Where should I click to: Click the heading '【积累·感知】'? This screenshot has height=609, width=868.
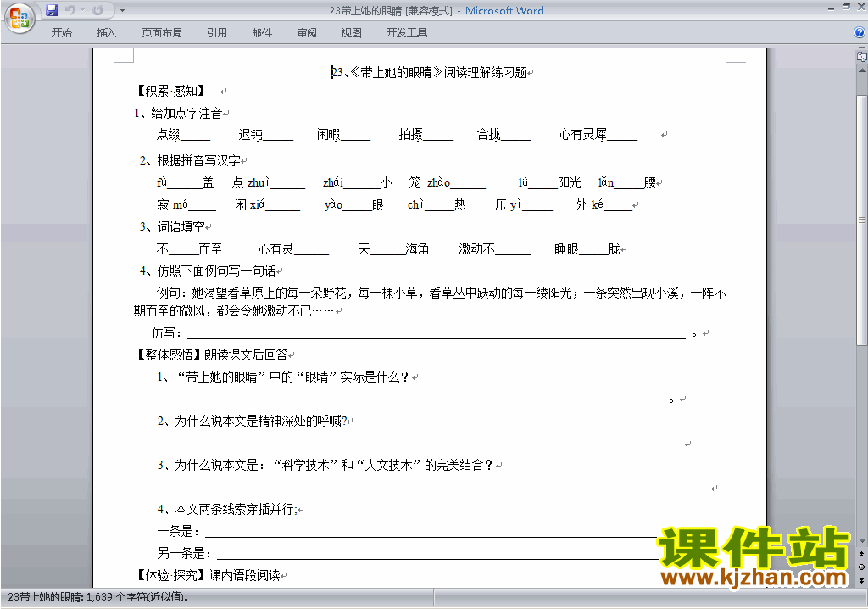coord(171,91)
